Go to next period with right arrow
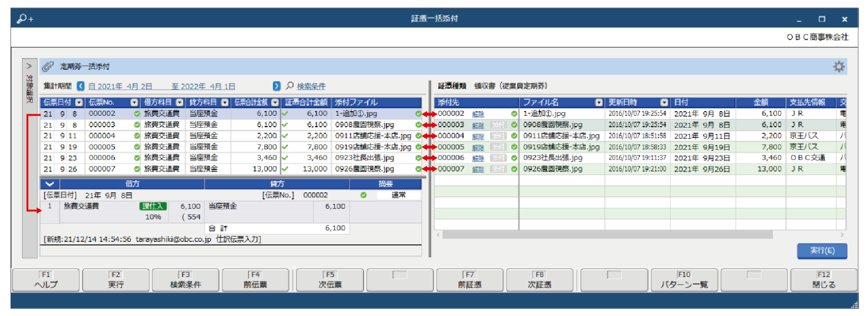The image size is (868, 316). pos(277,86)
